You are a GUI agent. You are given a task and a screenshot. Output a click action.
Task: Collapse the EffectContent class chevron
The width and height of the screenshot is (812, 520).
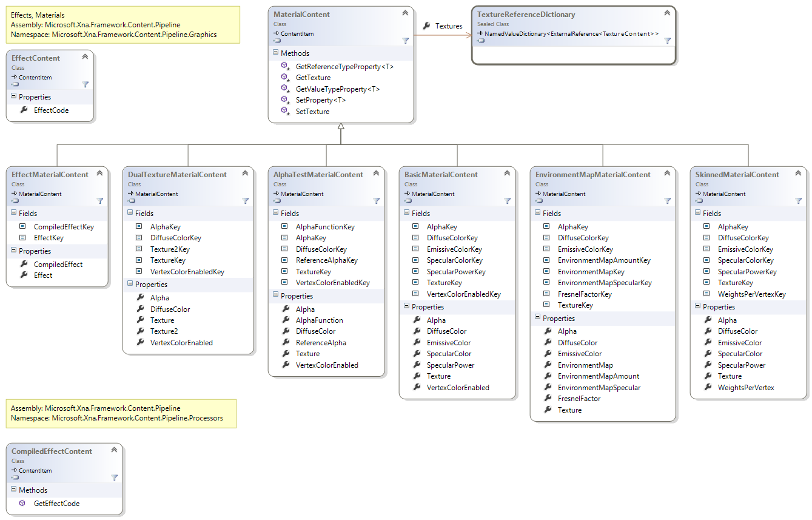point(85,56)
